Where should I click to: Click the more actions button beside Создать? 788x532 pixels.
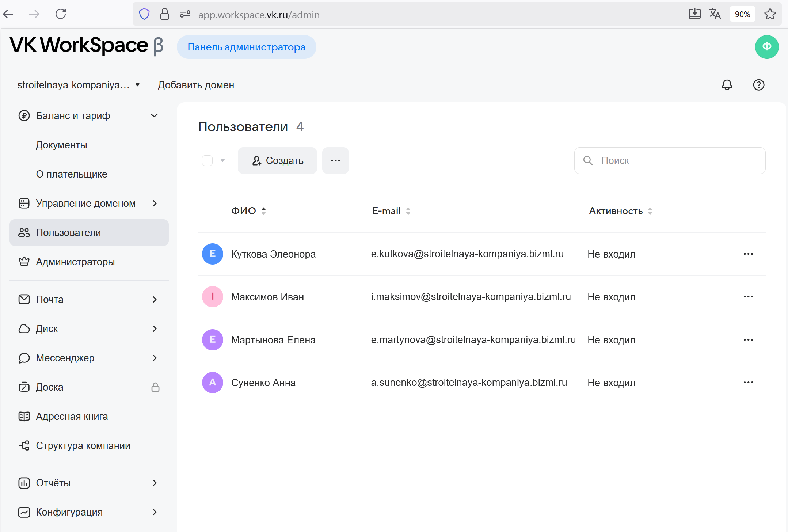point(335,160)
